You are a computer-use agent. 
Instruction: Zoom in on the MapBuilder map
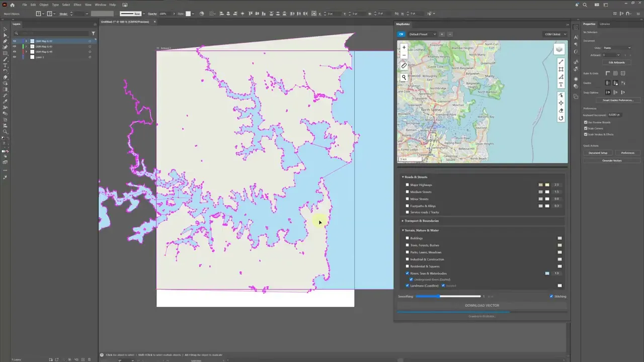(x=404, y=47)
